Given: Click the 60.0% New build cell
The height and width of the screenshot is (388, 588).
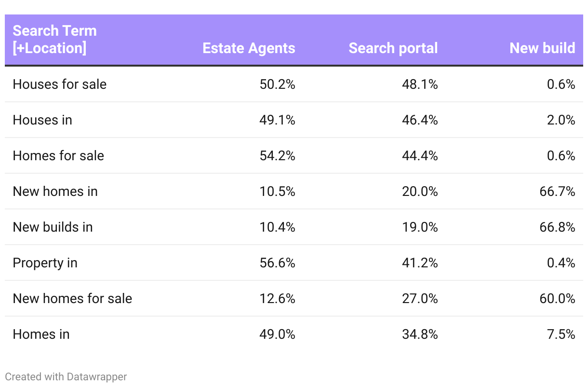Looking at the screenshot, I should tap(558, 298).
